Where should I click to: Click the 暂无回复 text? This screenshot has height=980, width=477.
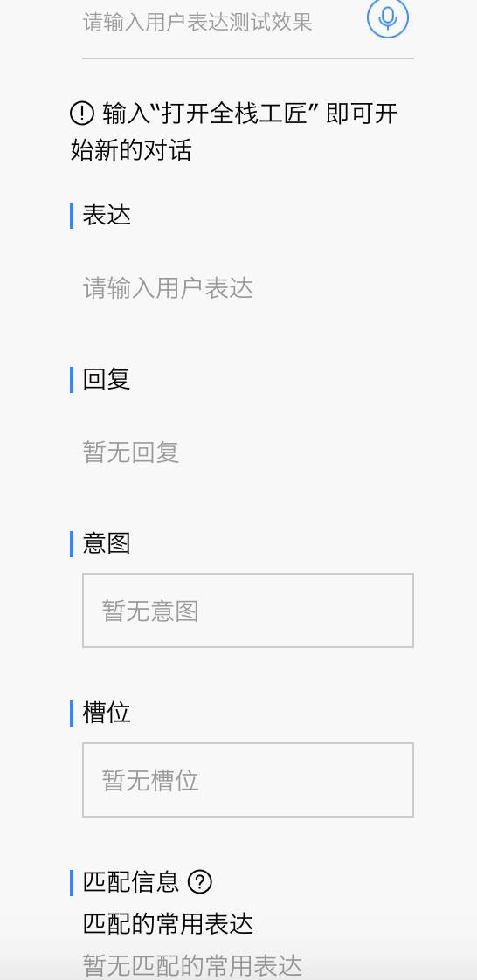(x=131, y=452)
